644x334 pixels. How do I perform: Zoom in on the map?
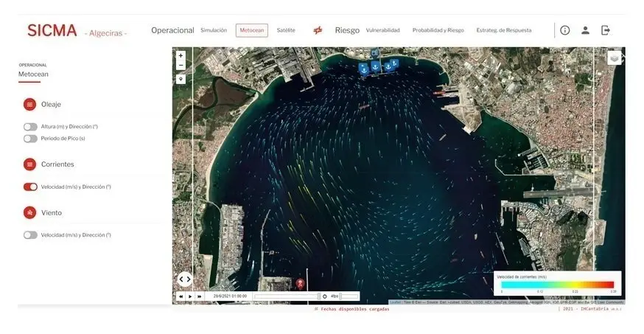click(x=181, y=55)
